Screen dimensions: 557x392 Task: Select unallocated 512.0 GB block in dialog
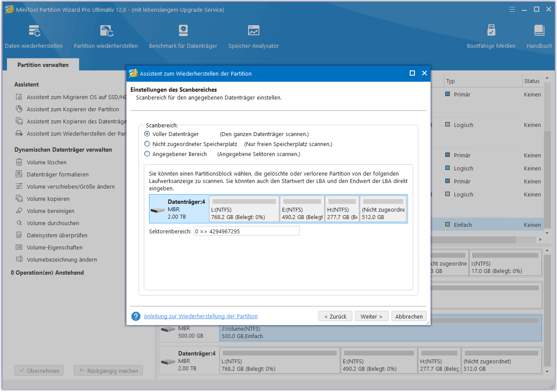[x=383, y=209]
